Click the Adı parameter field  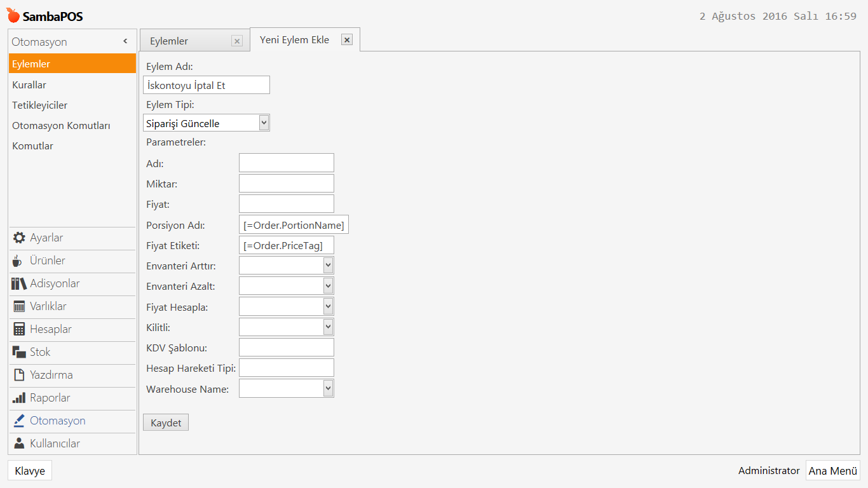point(287,163)
